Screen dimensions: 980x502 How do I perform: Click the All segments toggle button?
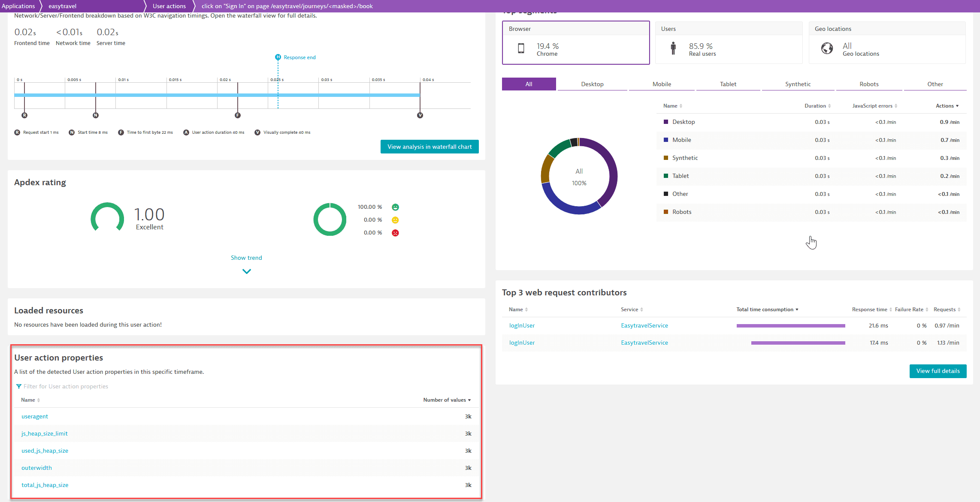[528, 84]
